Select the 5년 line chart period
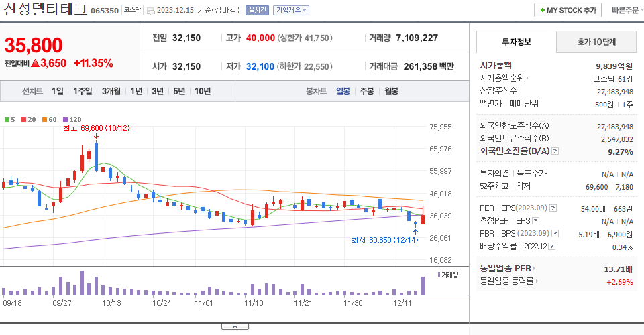 (x=179, y=91)
